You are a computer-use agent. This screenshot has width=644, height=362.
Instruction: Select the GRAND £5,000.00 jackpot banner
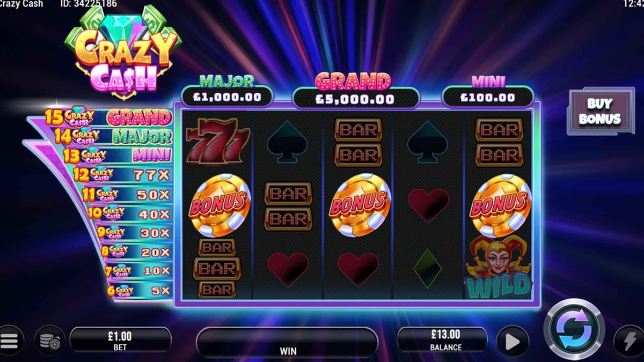tap(355, 90)
